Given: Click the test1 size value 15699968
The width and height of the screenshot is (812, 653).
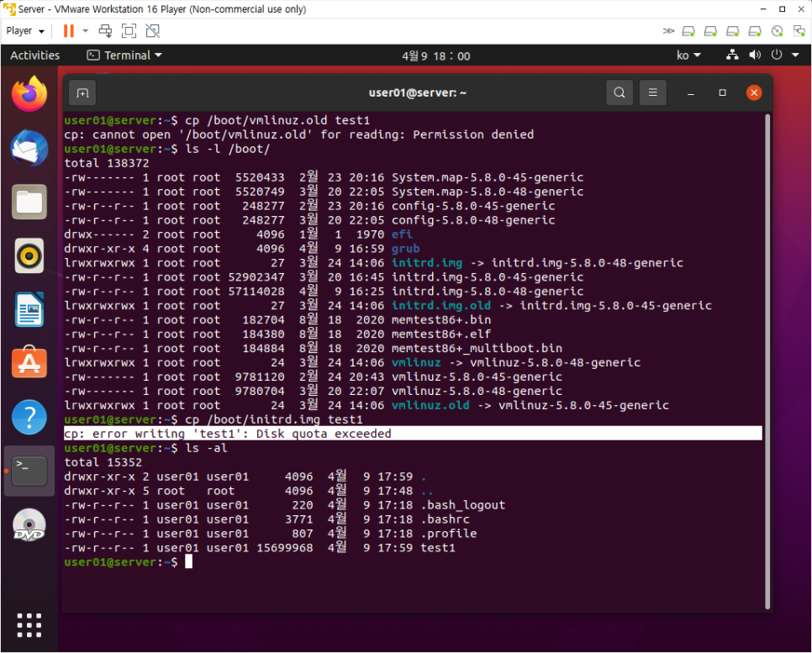Looking at the screenshot, I should (x=285, y=548).
